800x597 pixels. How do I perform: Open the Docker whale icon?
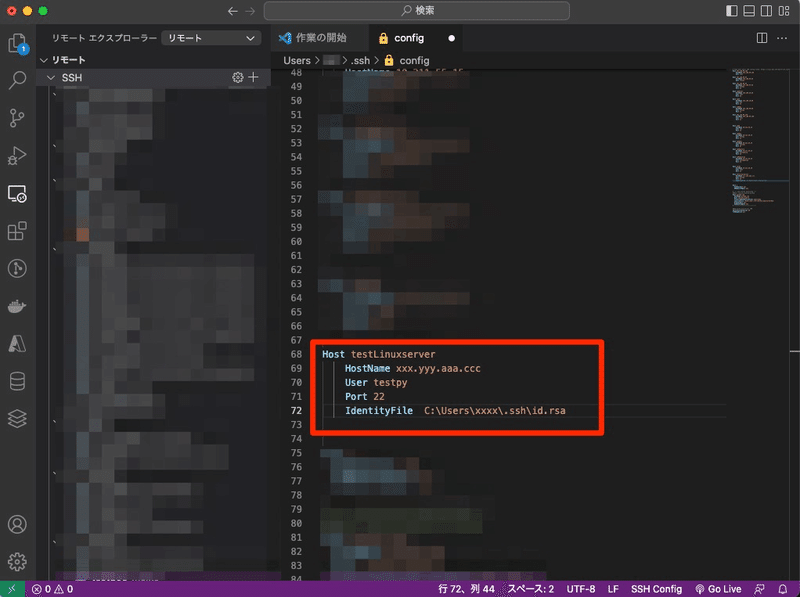click(17, 306)
